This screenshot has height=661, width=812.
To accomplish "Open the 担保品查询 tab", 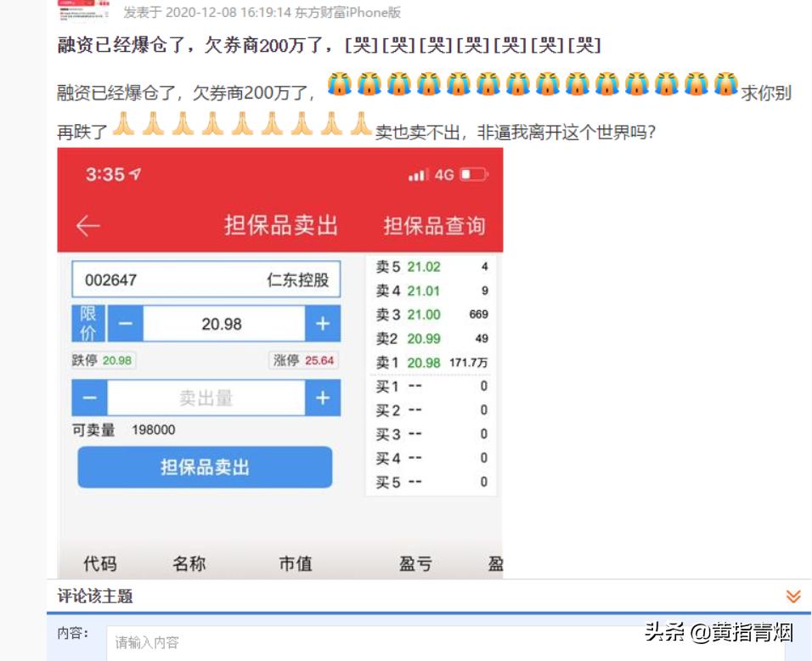I will pos(434,224).
